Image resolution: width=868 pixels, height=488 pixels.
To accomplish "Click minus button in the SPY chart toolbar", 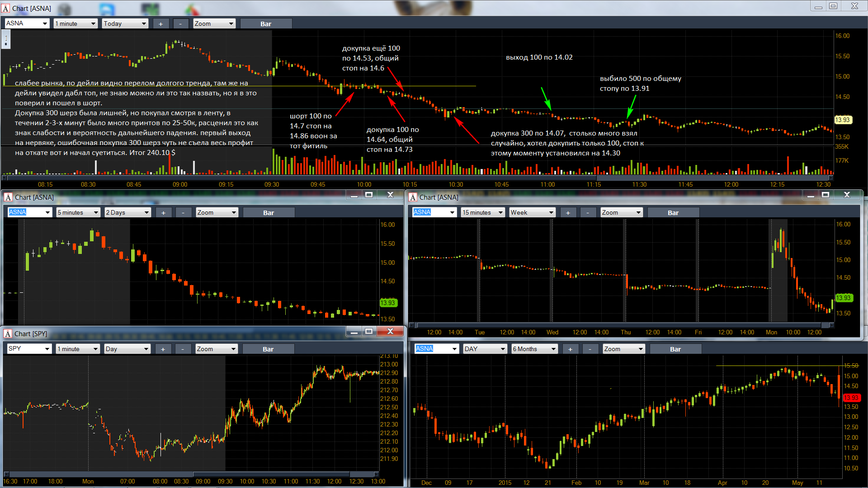I will [183, 349].
